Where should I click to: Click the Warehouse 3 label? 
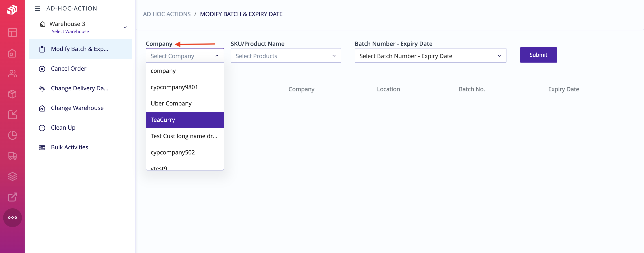pos(67,24)
